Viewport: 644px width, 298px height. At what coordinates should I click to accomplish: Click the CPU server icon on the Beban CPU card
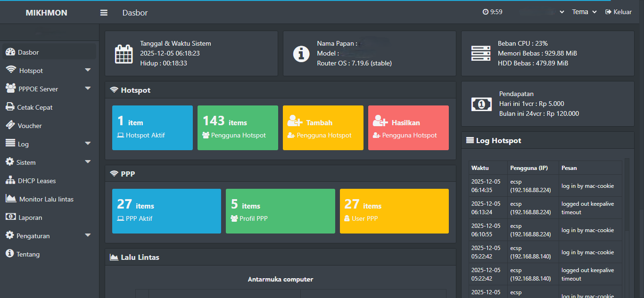point(481,53)
